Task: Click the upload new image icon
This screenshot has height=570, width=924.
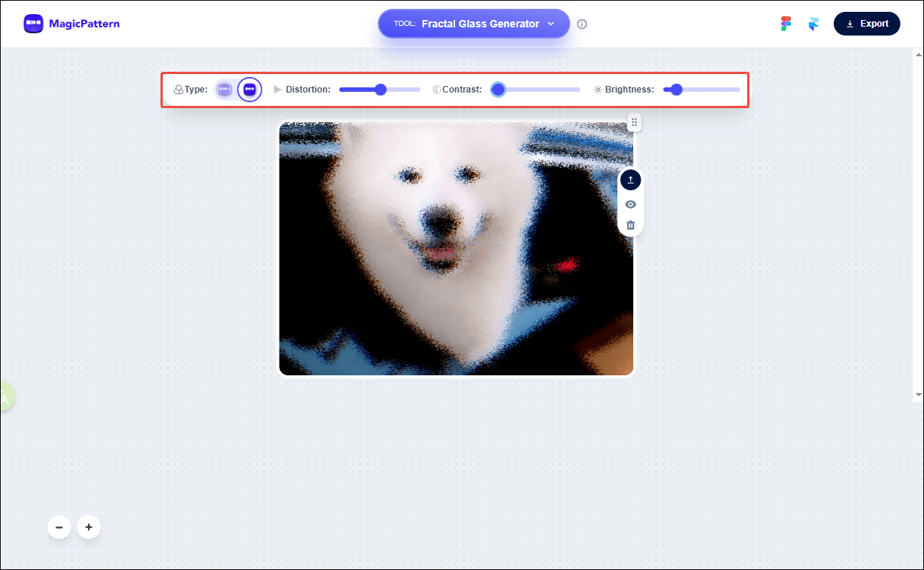Action: pyautogui.click(x=630, y=179)
